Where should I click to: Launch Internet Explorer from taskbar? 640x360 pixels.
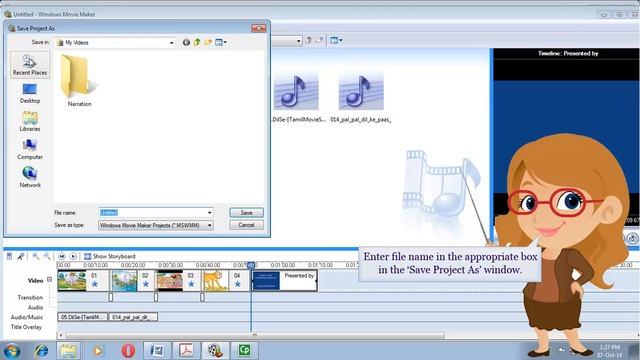pyautogui.click(x=41, y=350)
